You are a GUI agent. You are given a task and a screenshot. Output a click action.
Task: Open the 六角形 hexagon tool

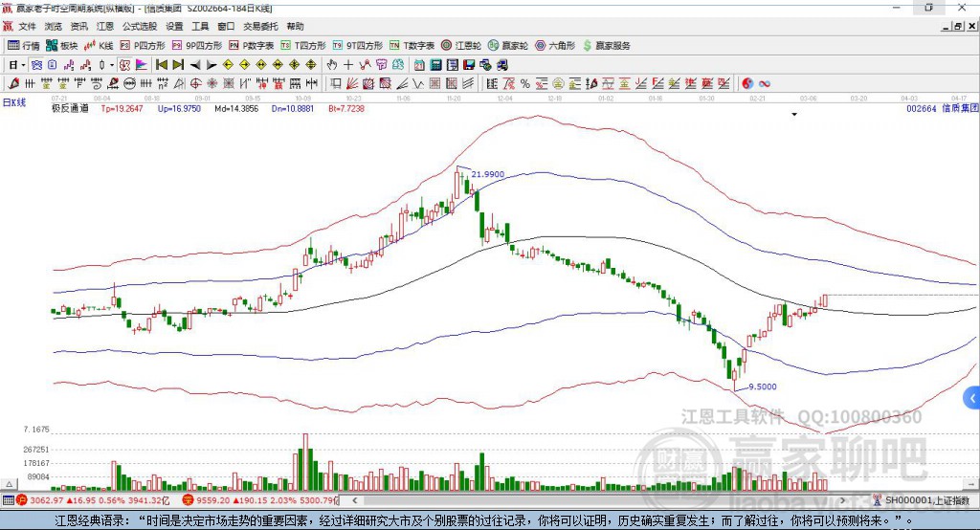tap(555, 46)
